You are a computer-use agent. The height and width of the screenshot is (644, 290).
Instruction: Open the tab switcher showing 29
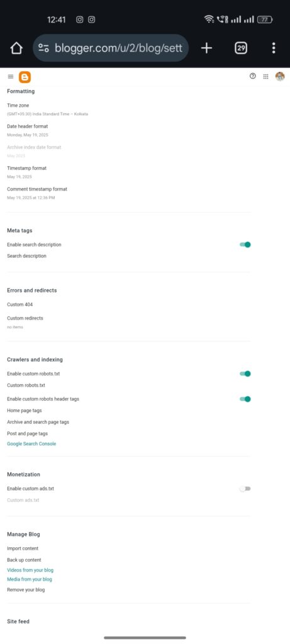click(x=241, y=48)
